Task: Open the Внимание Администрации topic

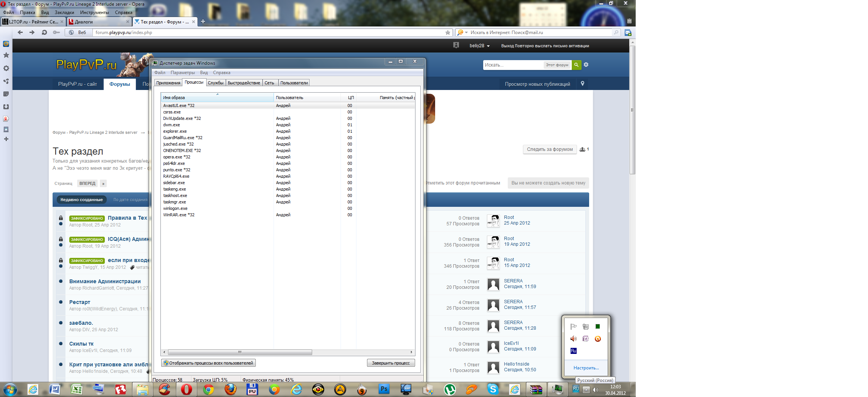Action: tap(105, 281)
